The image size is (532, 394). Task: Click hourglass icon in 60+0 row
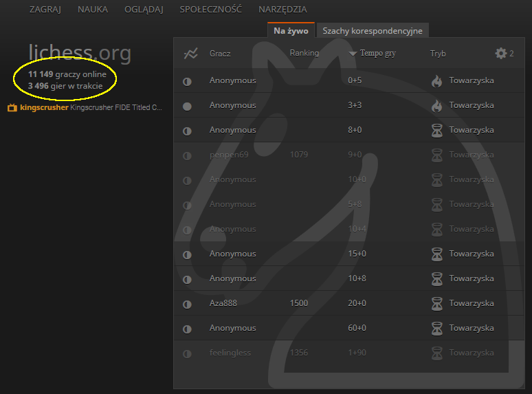point(436,329)
